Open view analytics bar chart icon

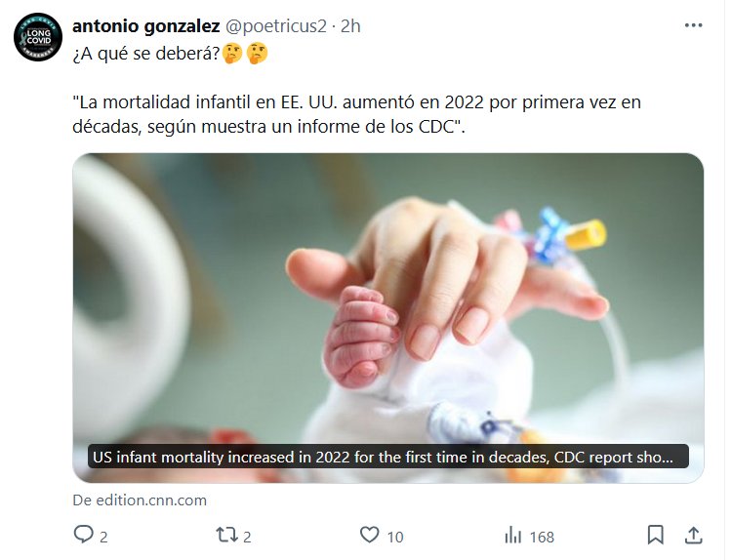coord(512,535)
